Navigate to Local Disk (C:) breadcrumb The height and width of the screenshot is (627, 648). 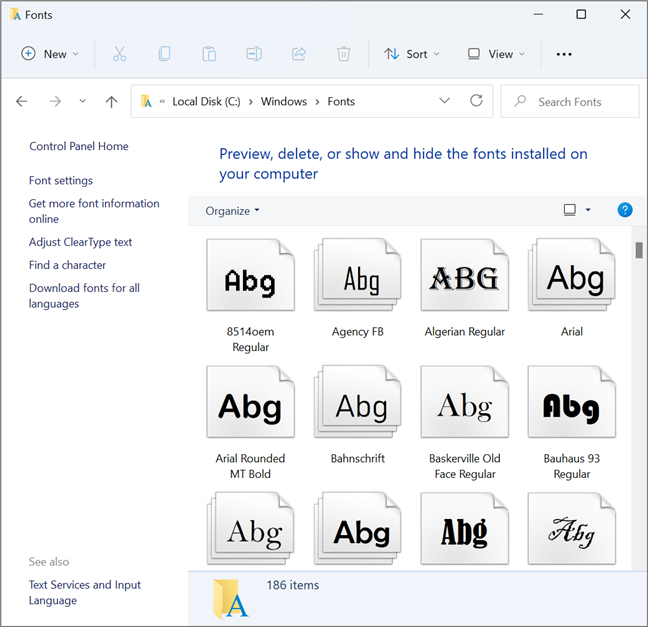(206, 101)
